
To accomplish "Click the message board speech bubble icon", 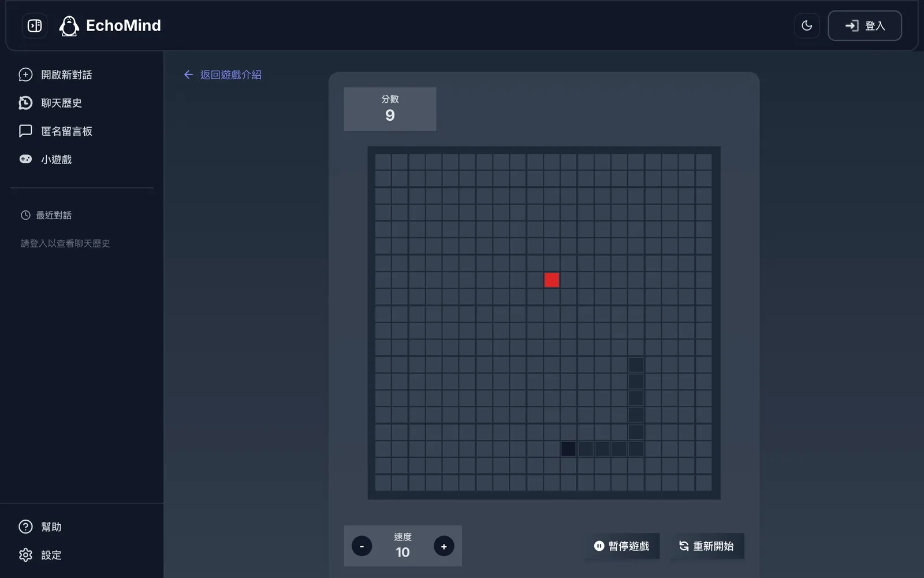I will point(25,131).
